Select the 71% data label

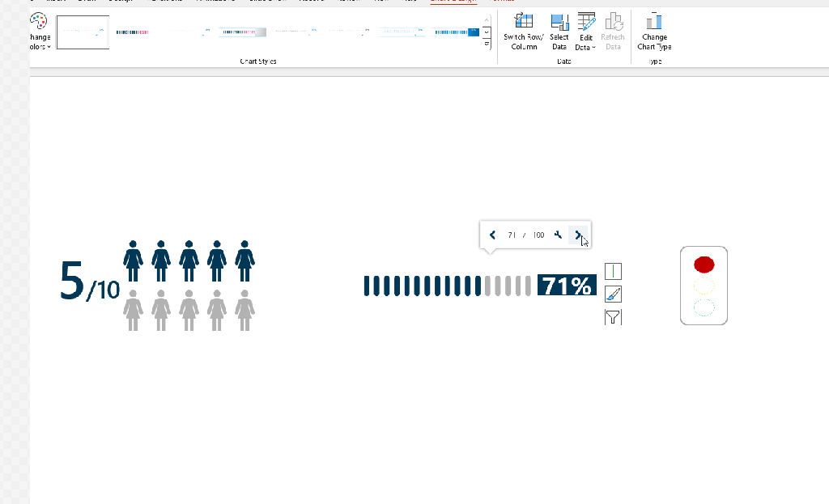click(x=567, y=286)
